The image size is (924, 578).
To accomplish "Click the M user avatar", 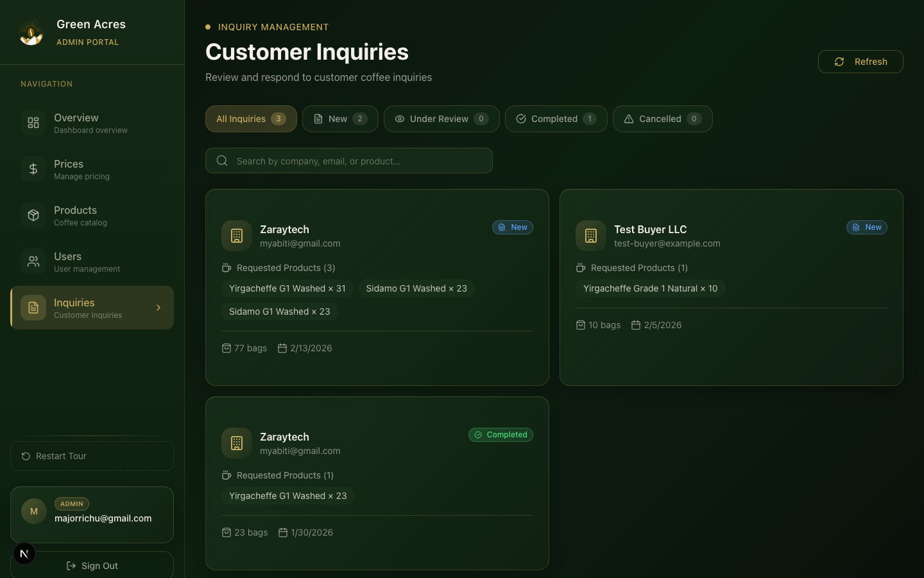I will click(34, 511).
